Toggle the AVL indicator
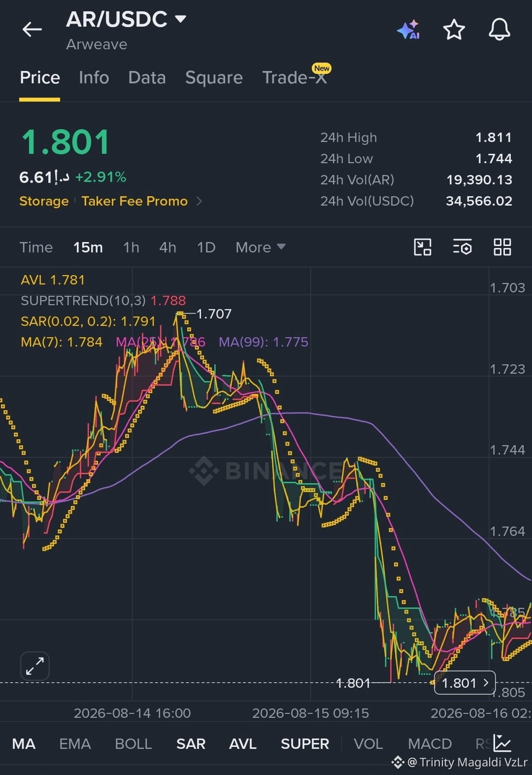532x775 pixels. pos(243,743)
